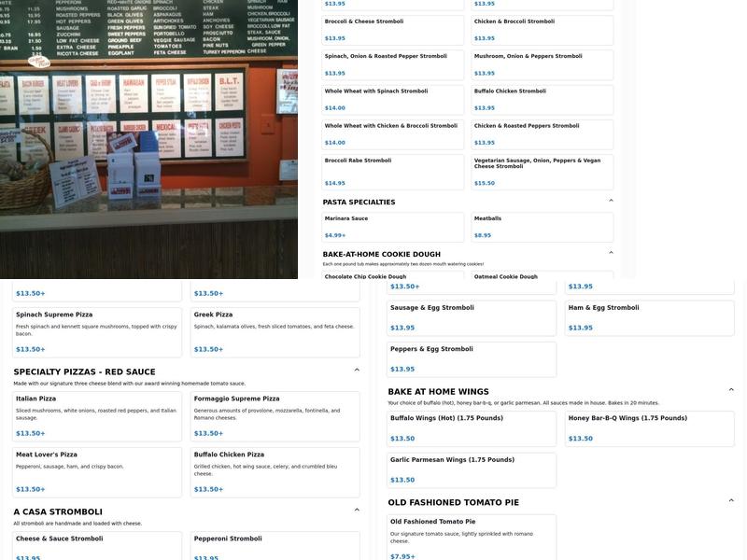The image size is (747, 560).
Task: Collapse the BAKE-AT-HOME COOKIE DOUGH section
Action: tap(609, 250)
